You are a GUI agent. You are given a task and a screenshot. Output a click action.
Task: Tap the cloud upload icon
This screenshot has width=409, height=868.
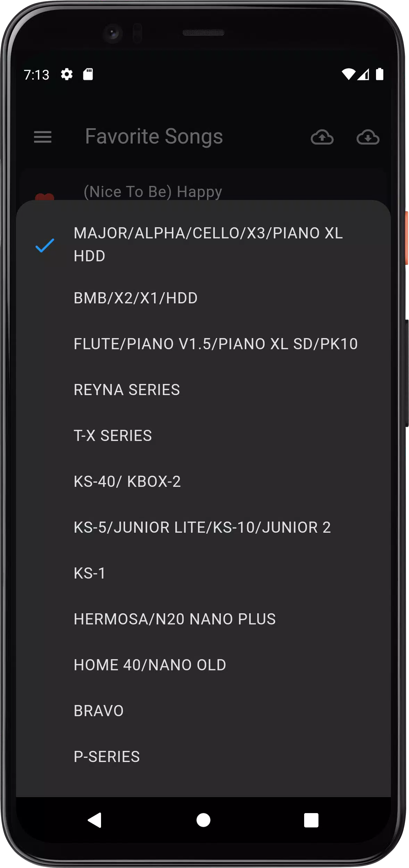(x=322, y=137)
